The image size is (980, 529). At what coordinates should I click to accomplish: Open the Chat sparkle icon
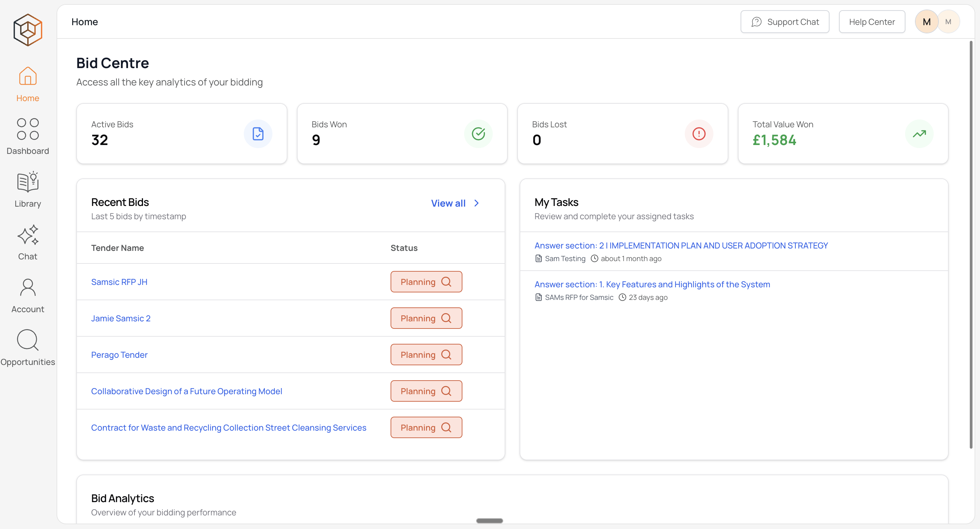28,235
